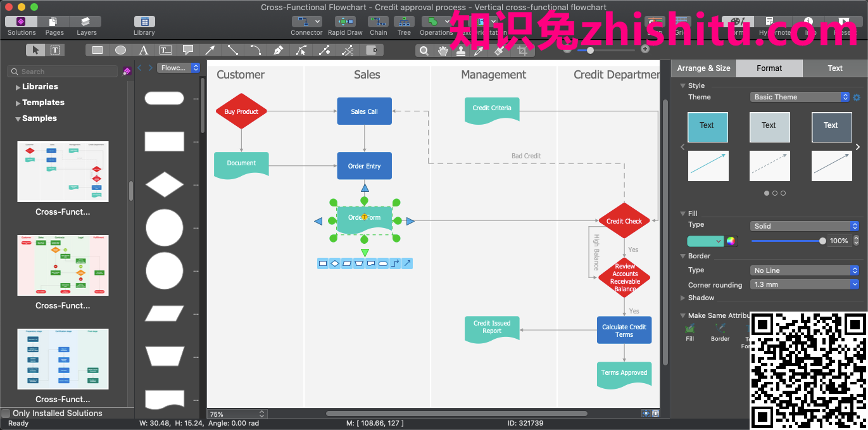Go to next theme style page
Viewport: 868px width, 430px height.
pos(858,147)
